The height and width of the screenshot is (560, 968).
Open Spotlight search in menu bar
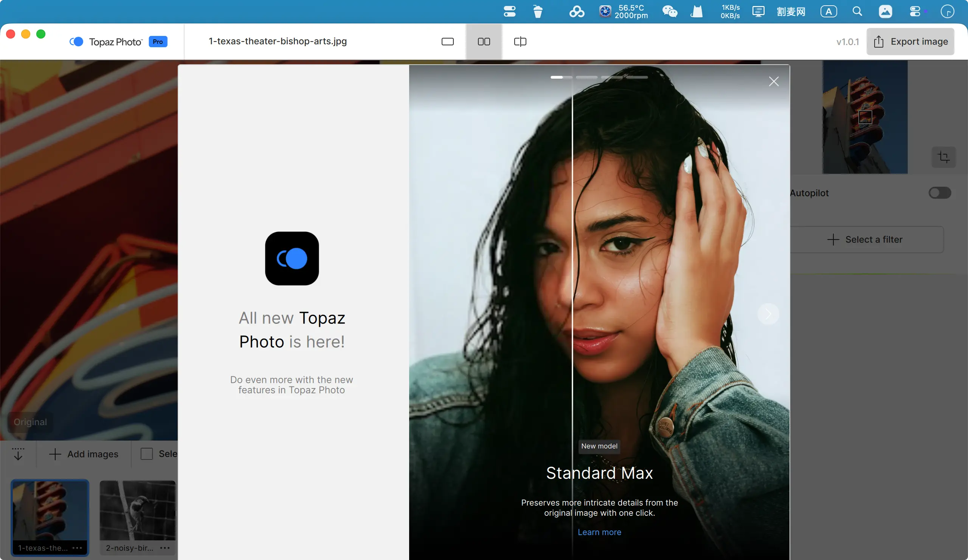857,11
